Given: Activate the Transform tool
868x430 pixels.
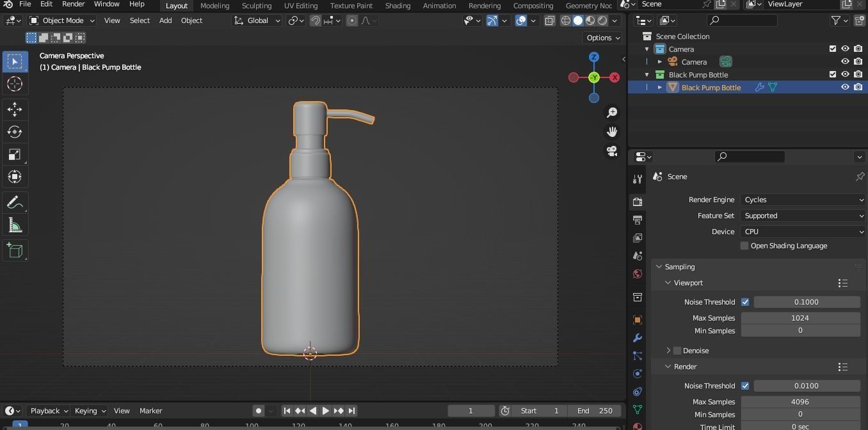Looking at the screenshot, I should click(x=15, y=177).
